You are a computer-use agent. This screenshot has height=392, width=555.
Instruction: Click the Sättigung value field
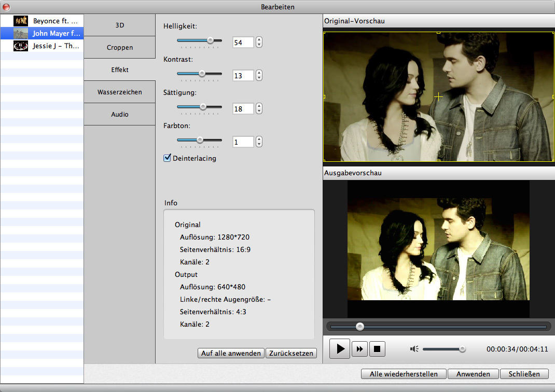(x=243, y=108)
